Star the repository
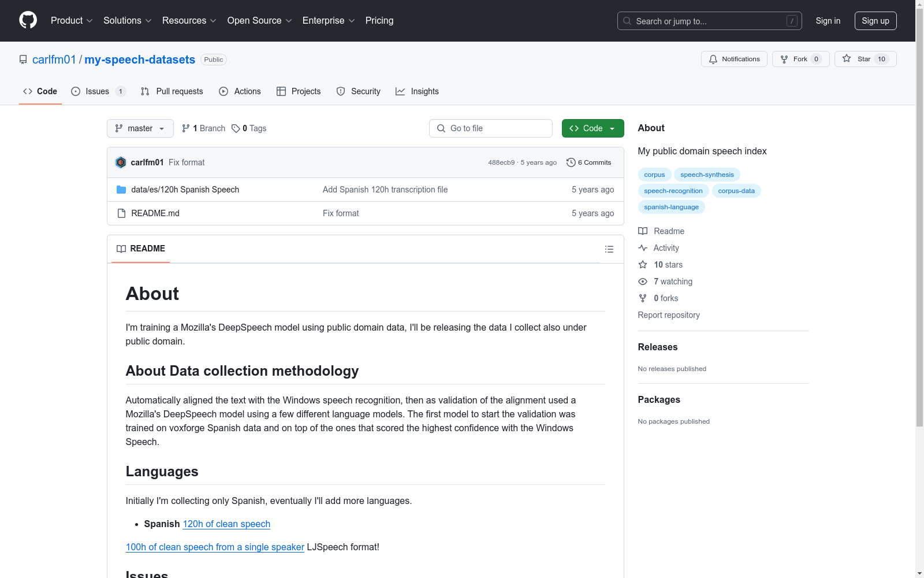The height and width of the screenshot is (578, 924). (x=865, y=59)
